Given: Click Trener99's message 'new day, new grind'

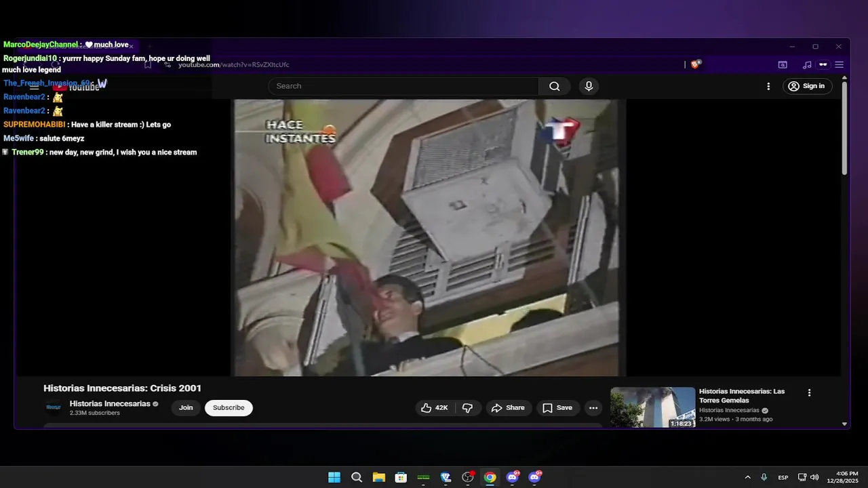Looking at the screenshot, I should click(x=123, y=152).
